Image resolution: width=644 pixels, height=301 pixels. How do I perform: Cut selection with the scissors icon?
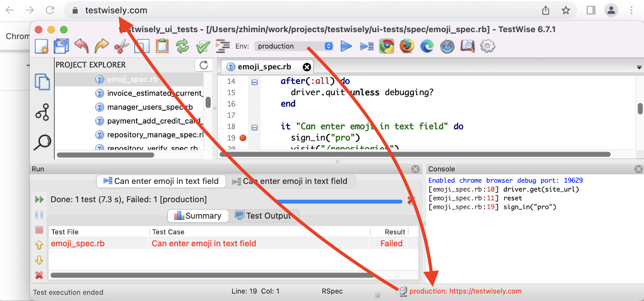[121, 46]
